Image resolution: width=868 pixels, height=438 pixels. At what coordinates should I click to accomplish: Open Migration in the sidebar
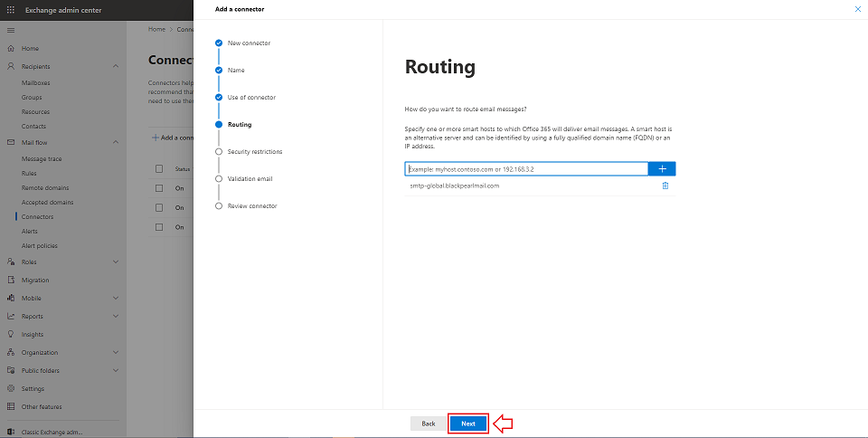(x=35, y=280)
